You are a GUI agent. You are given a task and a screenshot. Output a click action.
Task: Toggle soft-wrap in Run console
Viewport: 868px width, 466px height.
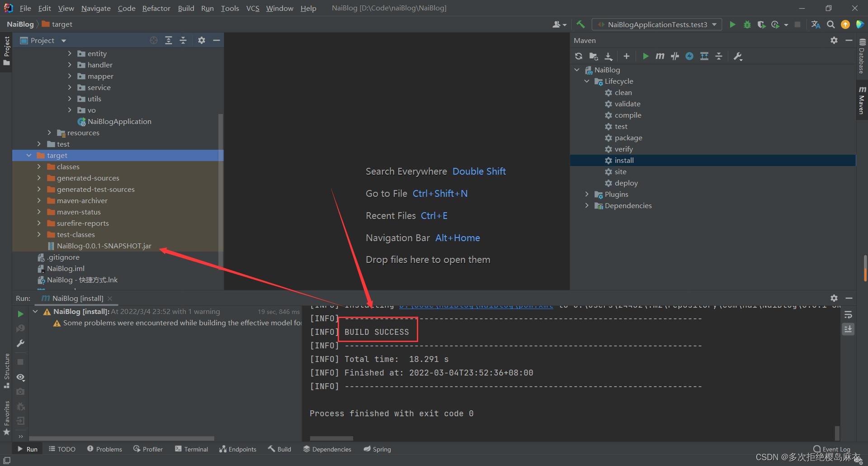[848, 314]
